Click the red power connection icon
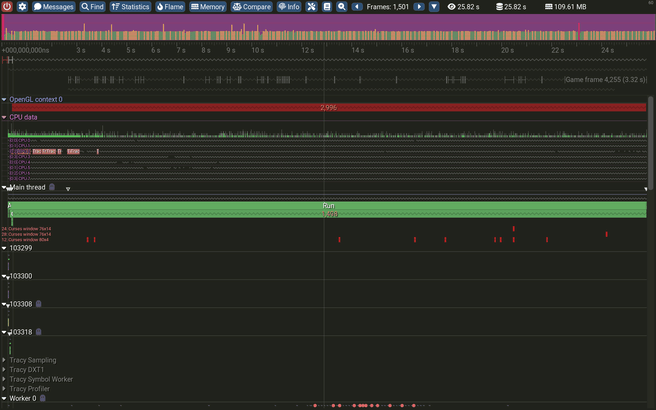 coord(7,7)
